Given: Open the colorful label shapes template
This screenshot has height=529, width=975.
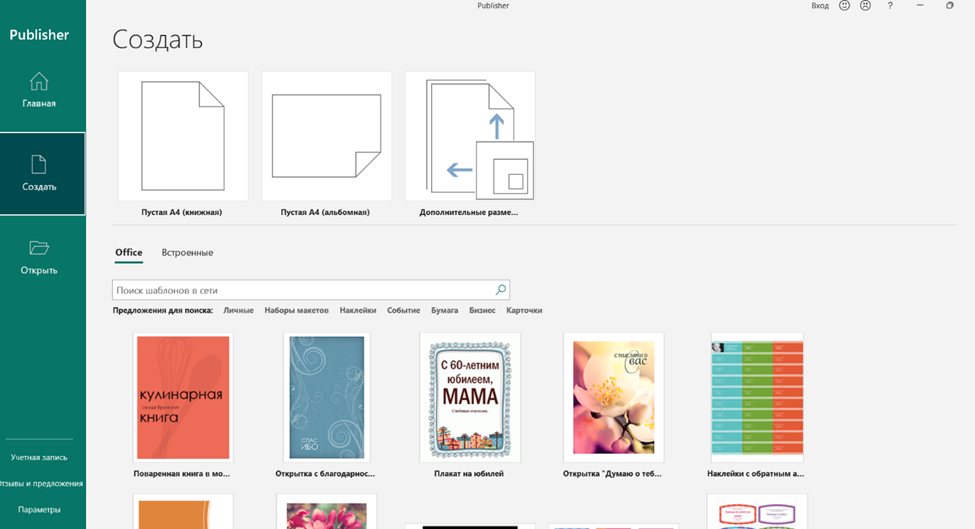Looking at the screenshot, I should 757,512.
